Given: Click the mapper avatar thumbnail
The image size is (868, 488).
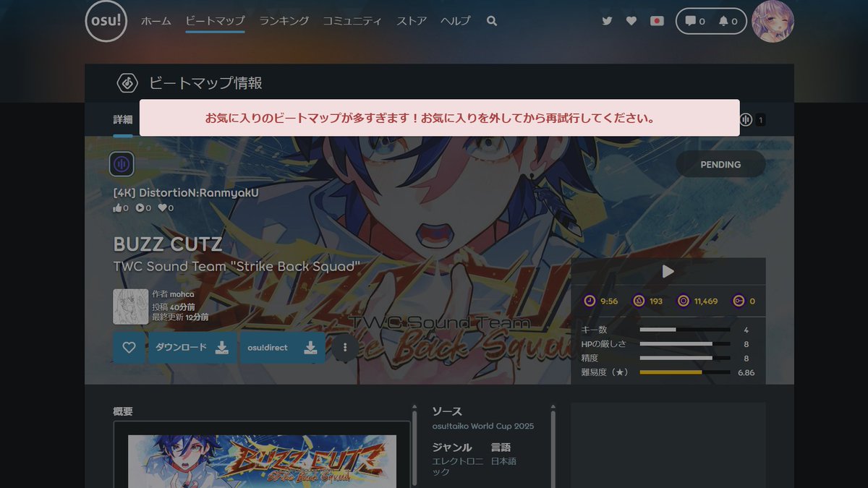Looking at the screenshot, I should [131, 307].
